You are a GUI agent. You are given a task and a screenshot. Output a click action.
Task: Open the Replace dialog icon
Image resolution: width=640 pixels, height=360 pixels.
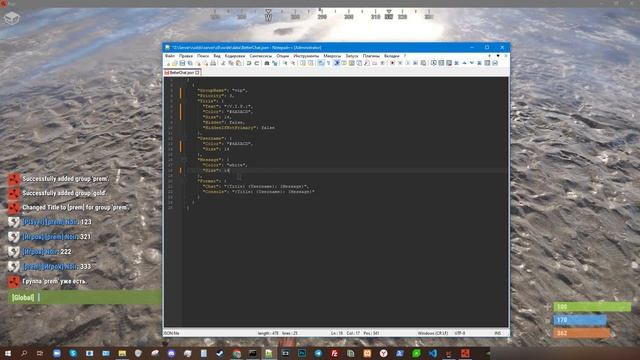click(275, 63)
